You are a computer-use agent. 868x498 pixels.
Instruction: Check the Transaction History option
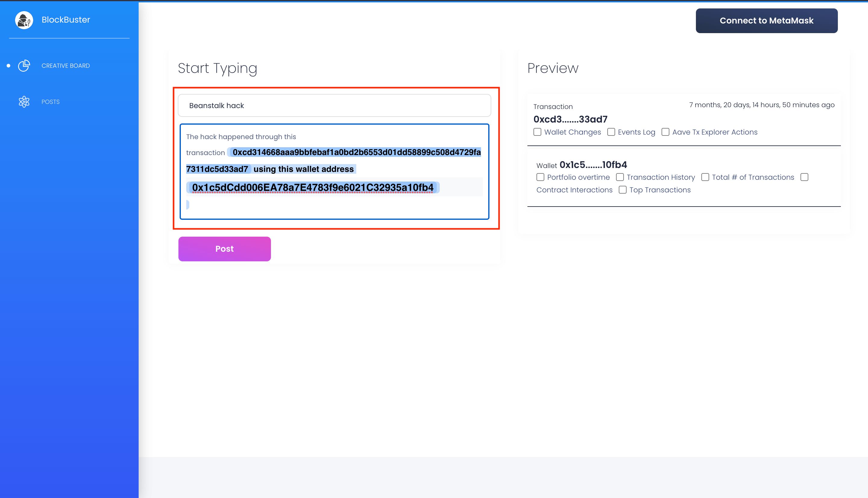pyautogui.click(x=620, y=177)
